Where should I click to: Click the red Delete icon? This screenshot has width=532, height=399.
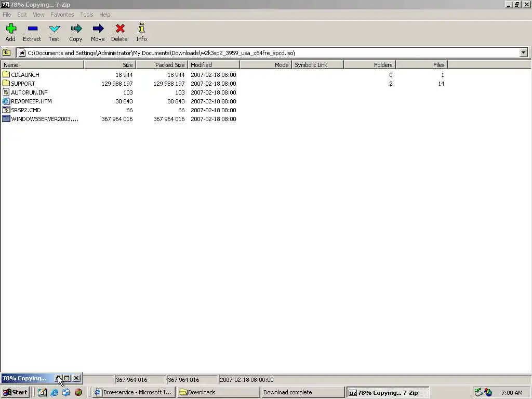(x=120, y=29)
